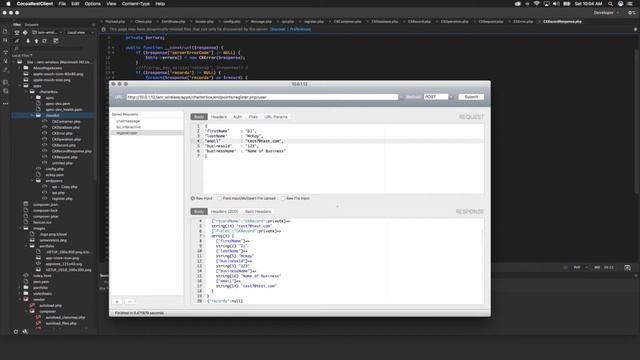This screenshot has width=640, height=360.
Task: Click the synchronize icon in Files panel toolbar
Action: point(44,41)
